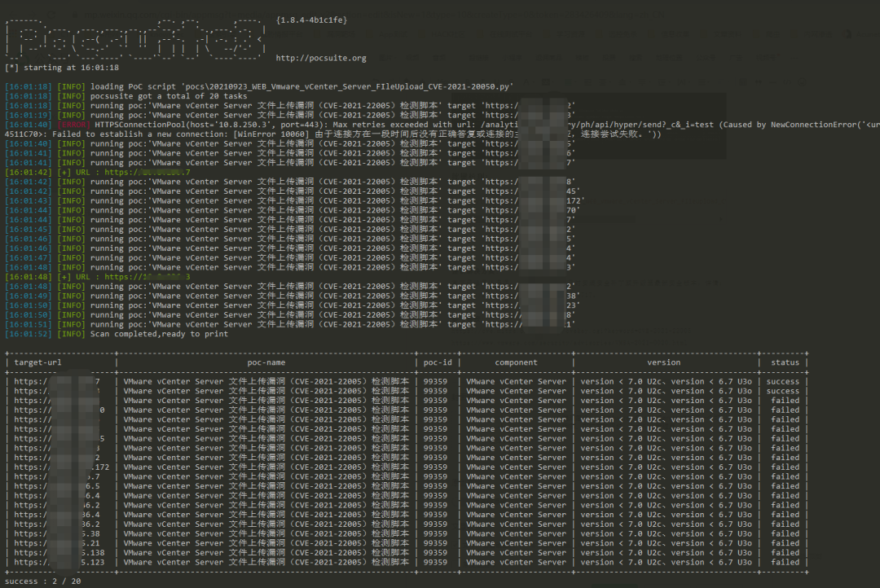
Task: Click the [+] URL line at 16:01:42
Action: coord(98,173)
